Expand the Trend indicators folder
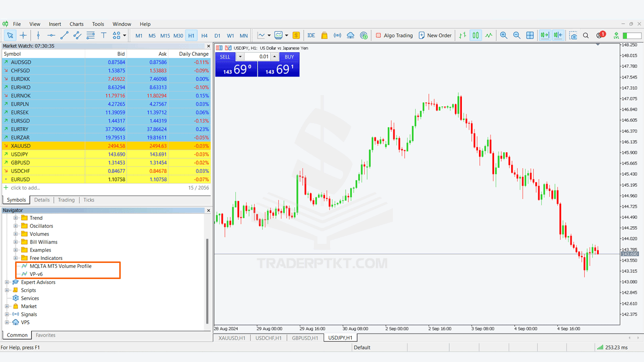 16,218
